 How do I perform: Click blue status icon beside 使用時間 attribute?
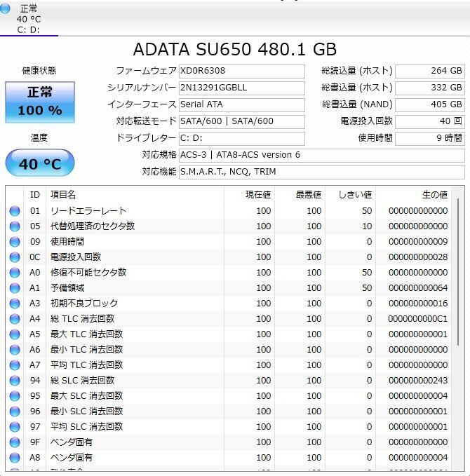[15, 242]
